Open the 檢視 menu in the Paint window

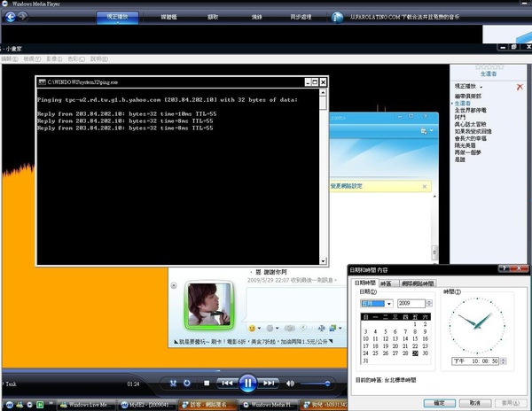(x=32, y=59)
